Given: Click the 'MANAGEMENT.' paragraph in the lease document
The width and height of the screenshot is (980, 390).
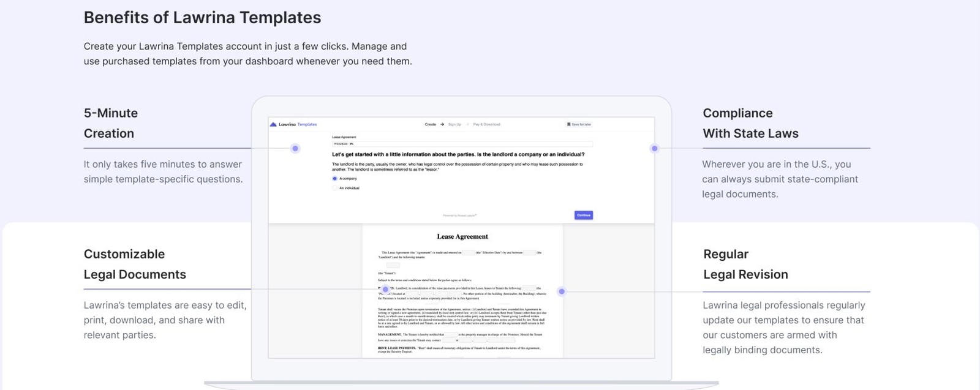Looking at the screenshot, I should point(460,337).
